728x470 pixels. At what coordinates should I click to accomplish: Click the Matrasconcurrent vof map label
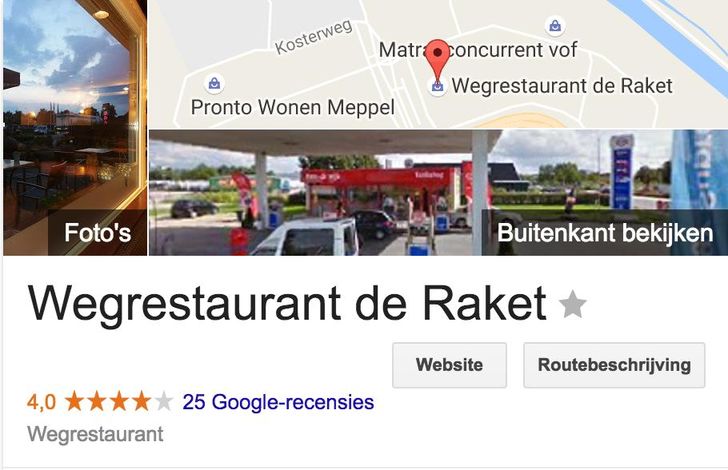pos(478,50)
